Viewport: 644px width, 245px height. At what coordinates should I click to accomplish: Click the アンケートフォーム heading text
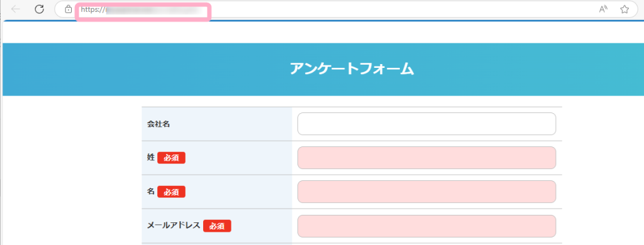[352, 69]
